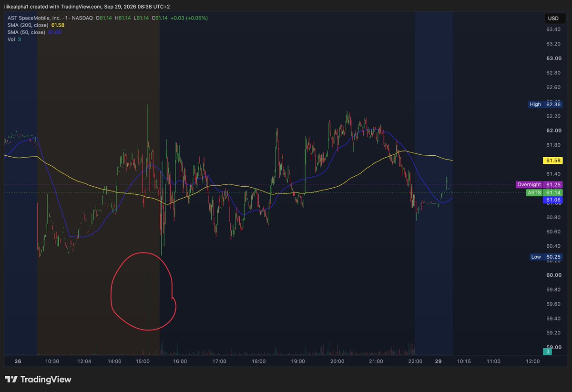Click the 12:00 time axis label at the right end

click(532, 362)
